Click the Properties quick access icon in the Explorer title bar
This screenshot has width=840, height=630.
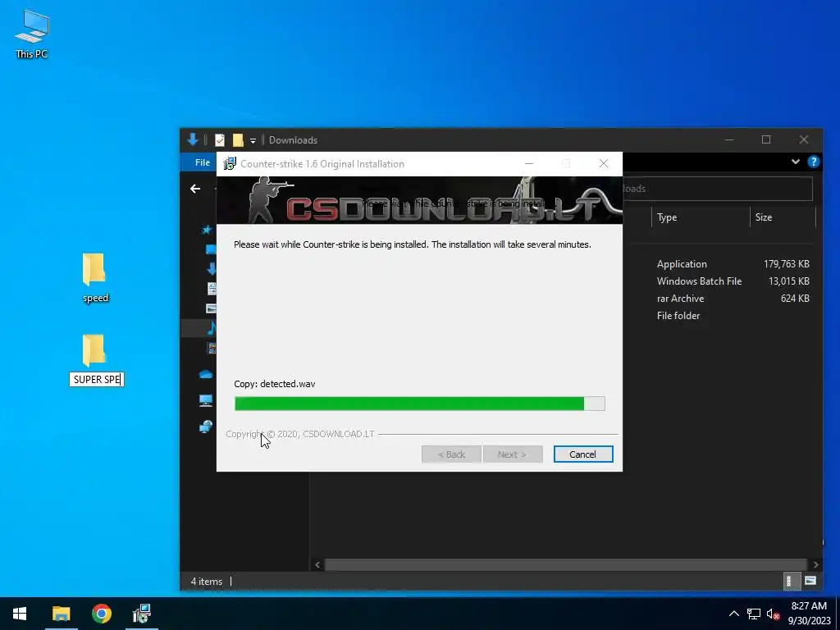point(220,139)
